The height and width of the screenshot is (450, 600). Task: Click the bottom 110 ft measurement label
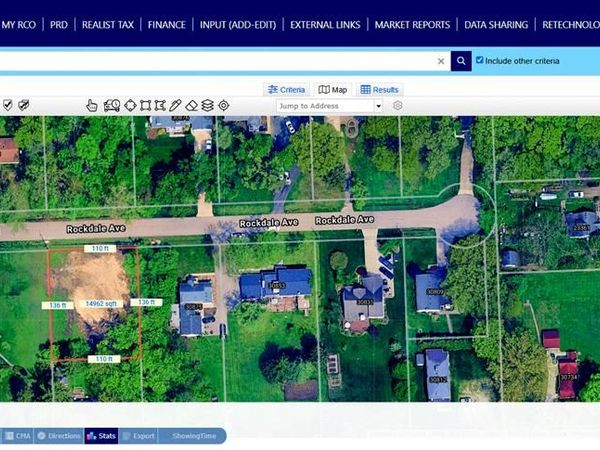pos(104,359)
